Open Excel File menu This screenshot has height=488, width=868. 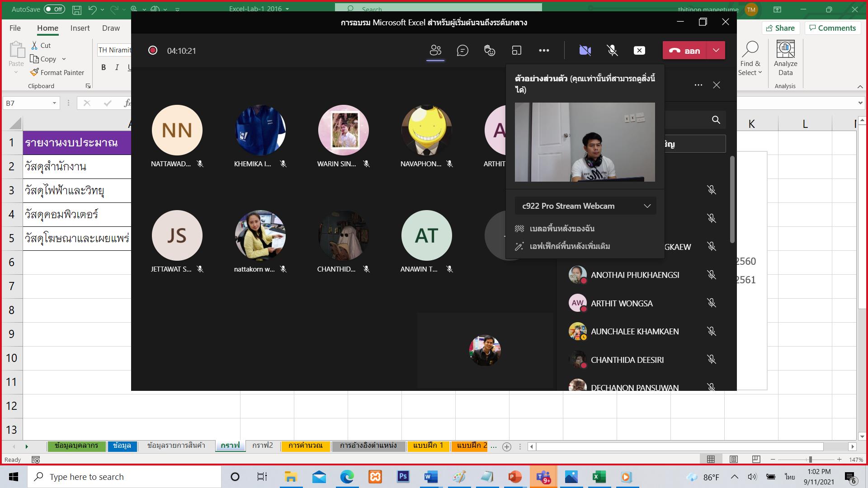(x=15, y=28)
